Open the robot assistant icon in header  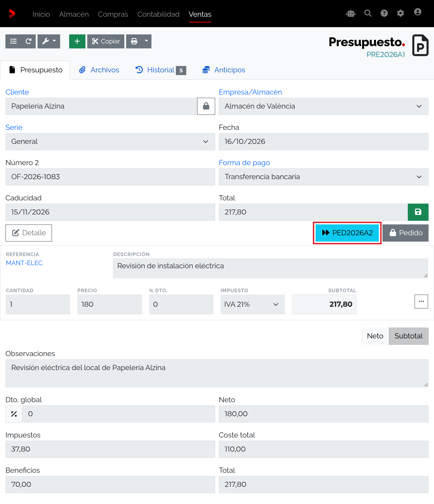(x=351, y=13)
